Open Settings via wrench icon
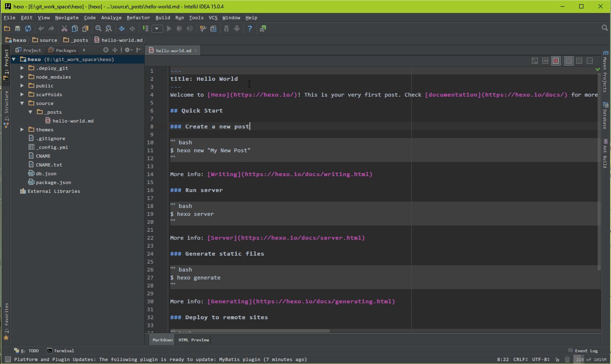This screenshot has height=364, width=611. (x=203, y=28)
